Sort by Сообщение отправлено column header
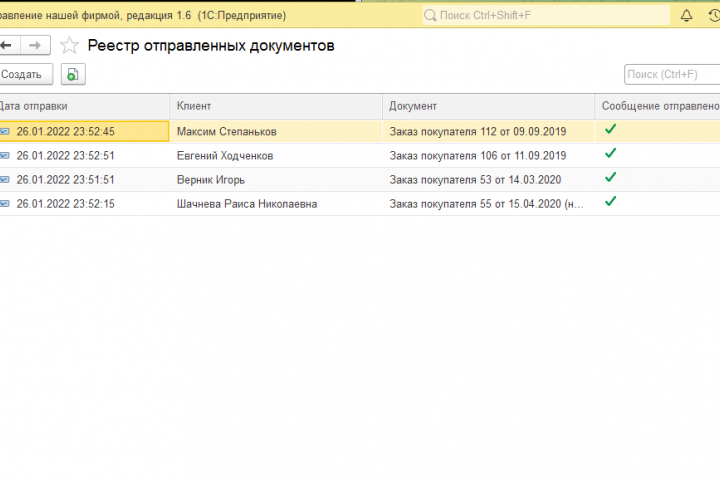Image resolution: width=720 pixels, height=480 pixels. [658, 107]
